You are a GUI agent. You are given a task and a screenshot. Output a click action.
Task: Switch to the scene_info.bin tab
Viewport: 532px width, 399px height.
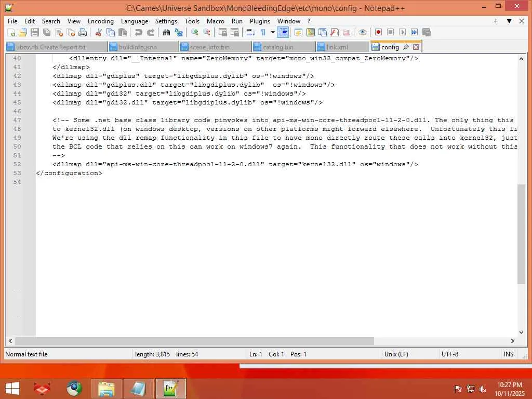[215, 47]
